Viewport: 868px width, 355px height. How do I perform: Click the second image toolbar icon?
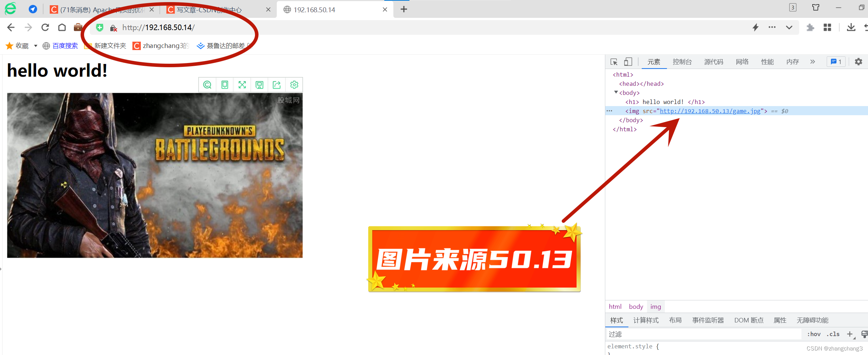click(225, 85)
